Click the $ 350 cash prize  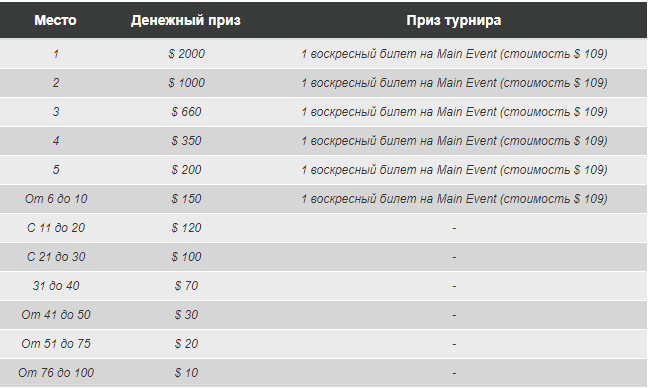point(186,141)
